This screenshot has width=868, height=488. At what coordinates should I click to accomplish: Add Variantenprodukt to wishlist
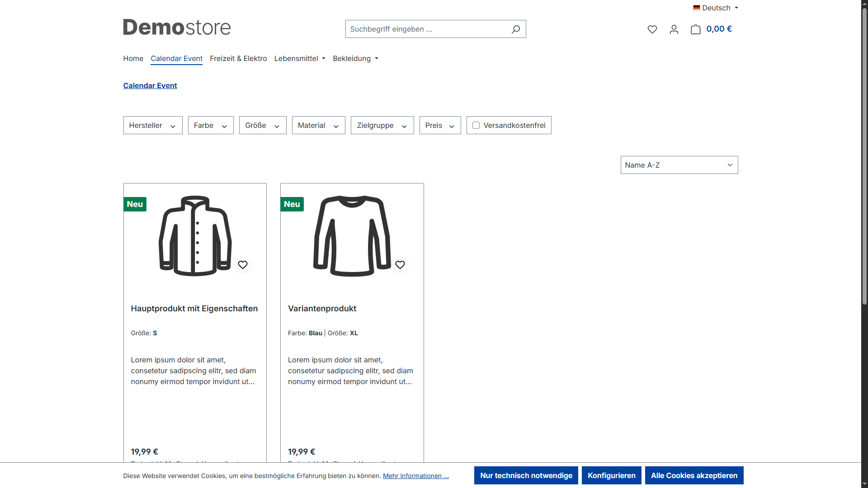pos(400,265)
